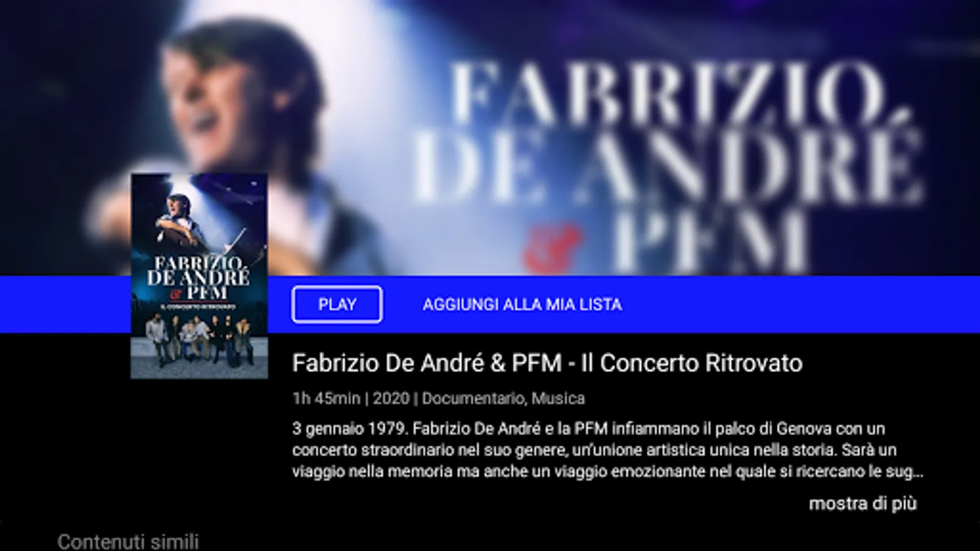Screen dimensions: 980x551
Task: Click the description's second line about concerto straordinario
Action: click(594, 450)
